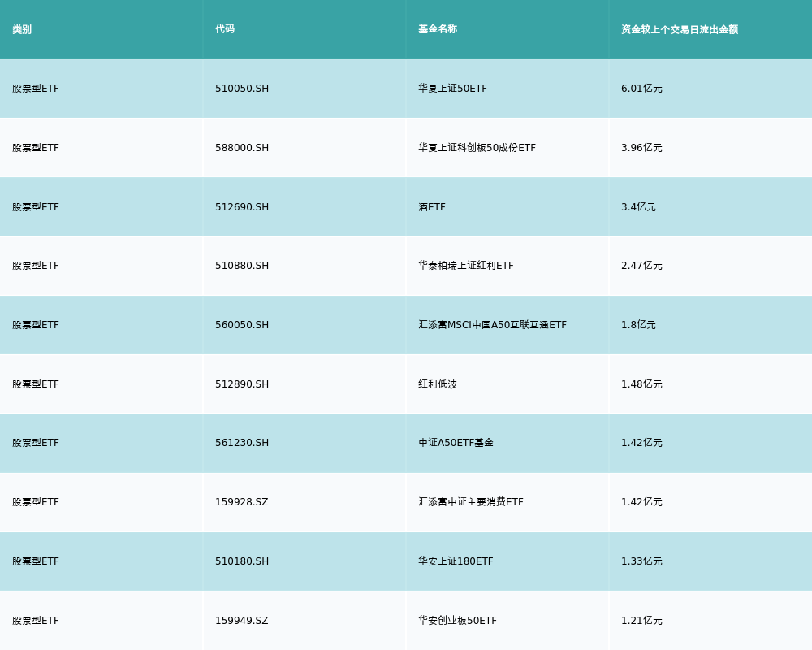The image size is (812, 650).
Task: Click the 类别 column header
Action: [22, 29]
